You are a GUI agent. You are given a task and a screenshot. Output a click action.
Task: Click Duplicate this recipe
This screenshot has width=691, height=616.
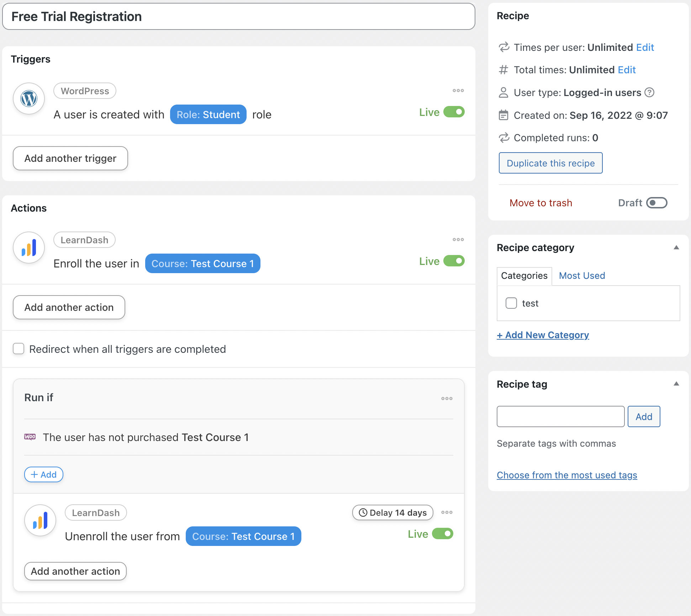550,163
